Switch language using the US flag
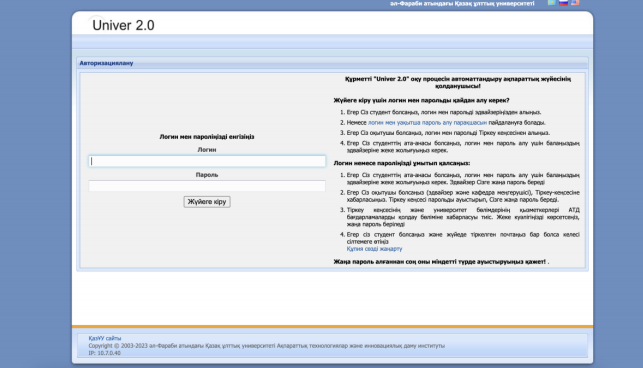This screenshot has height=368, width=643. 575,2
